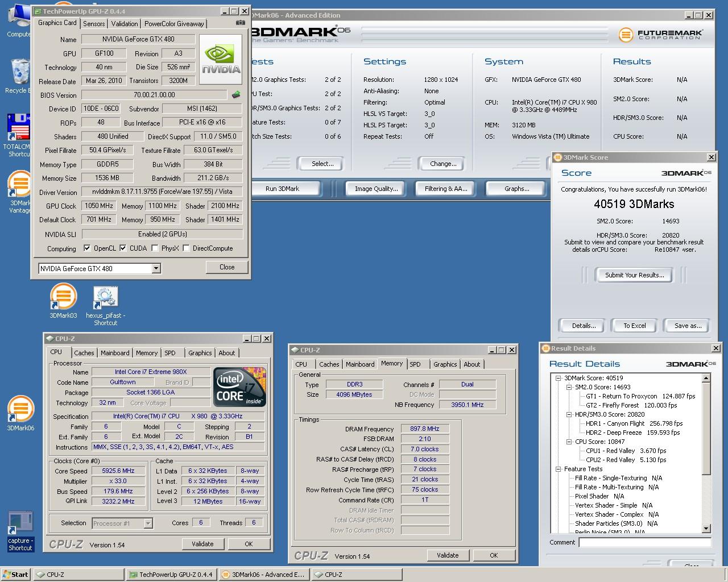Enable the DirectCompute checkbox

click(x=186, y=248)
